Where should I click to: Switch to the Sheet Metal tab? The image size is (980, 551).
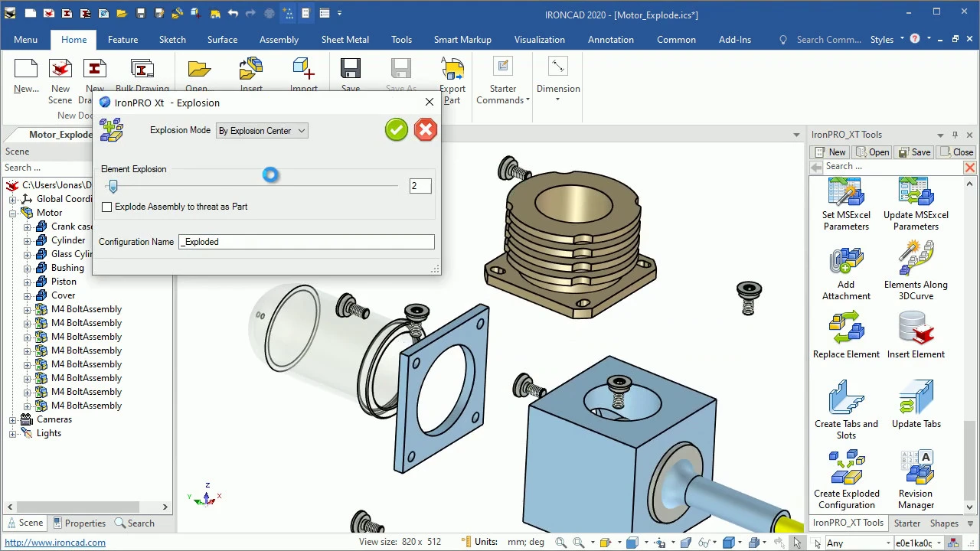345,40
